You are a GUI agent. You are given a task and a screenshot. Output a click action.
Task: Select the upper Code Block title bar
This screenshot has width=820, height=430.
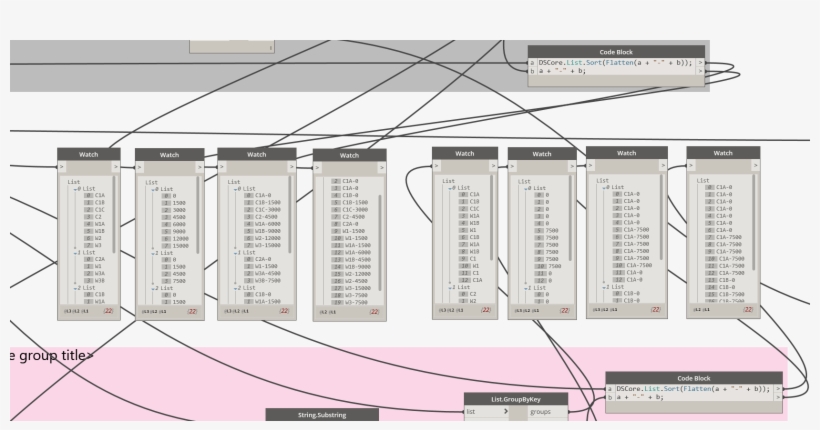coord(616,52)
